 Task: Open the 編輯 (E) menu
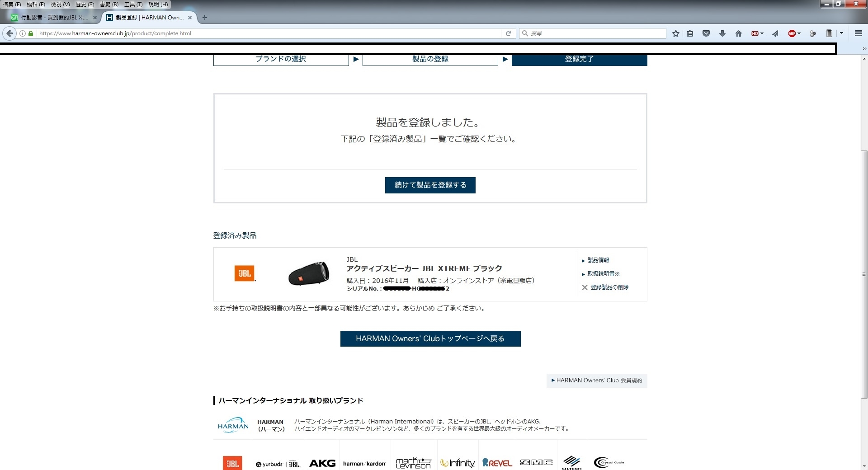[36, 5]
